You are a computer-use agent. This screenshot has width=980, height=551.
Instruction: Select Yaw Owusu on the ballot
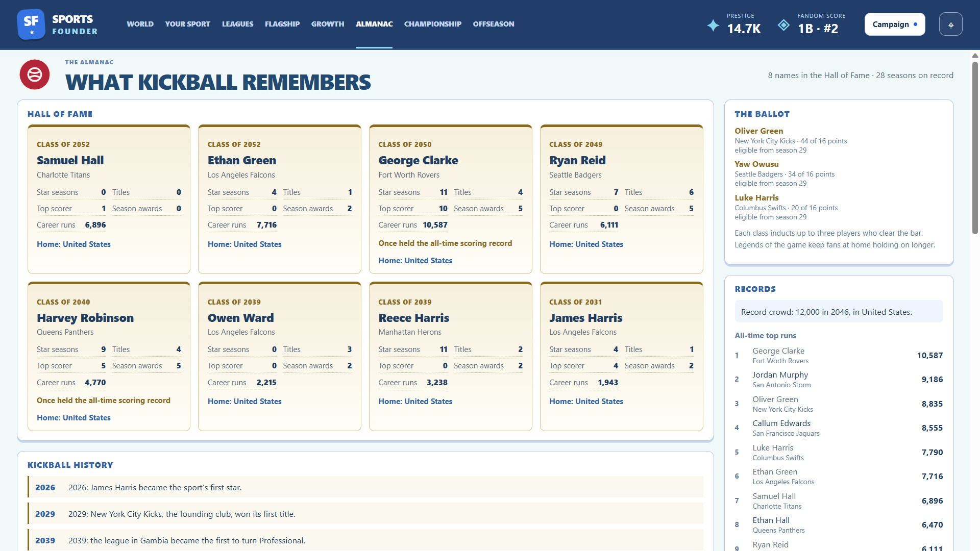756,164
